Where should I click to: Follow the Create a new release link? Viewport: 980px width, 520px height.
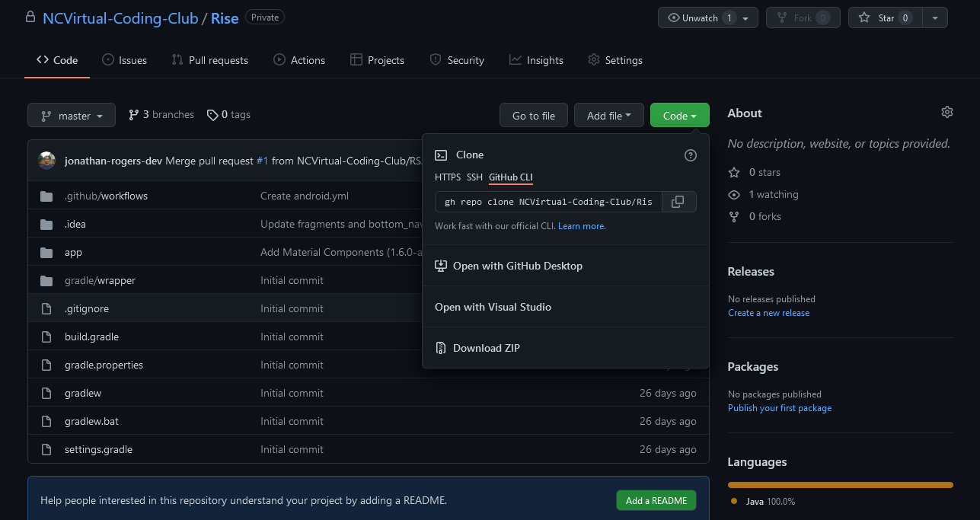[768, 313]
